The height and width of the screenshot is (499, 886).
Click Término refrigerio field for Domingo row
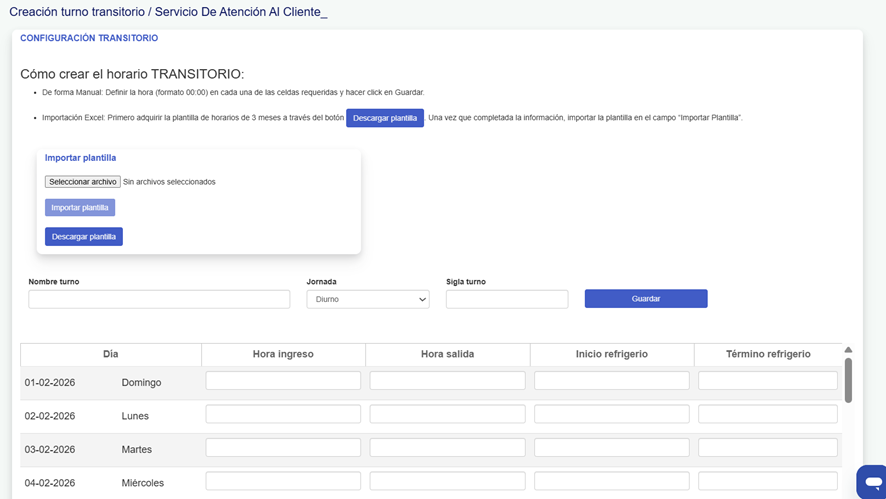coord(767,381)
